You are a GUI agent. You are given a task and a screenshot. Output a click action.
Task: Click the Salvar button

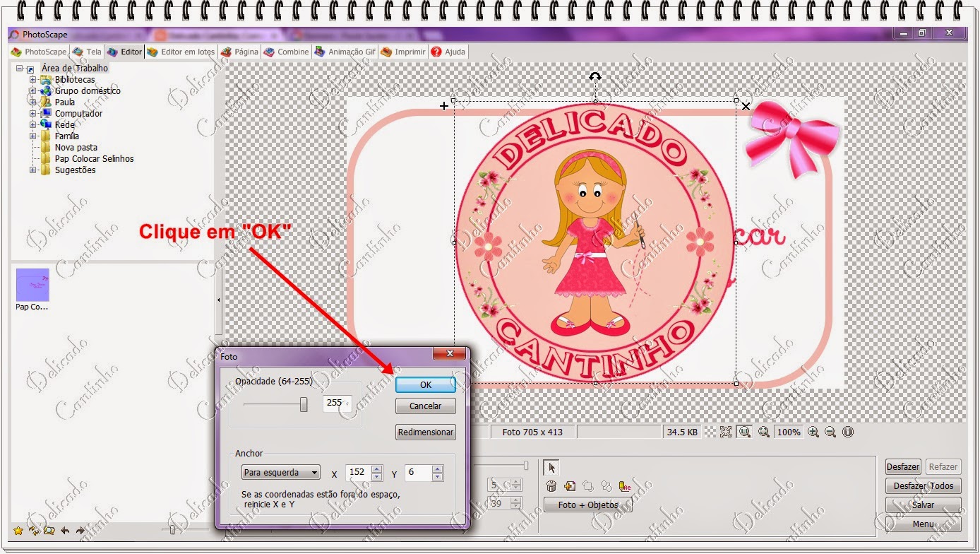point(923,505)
